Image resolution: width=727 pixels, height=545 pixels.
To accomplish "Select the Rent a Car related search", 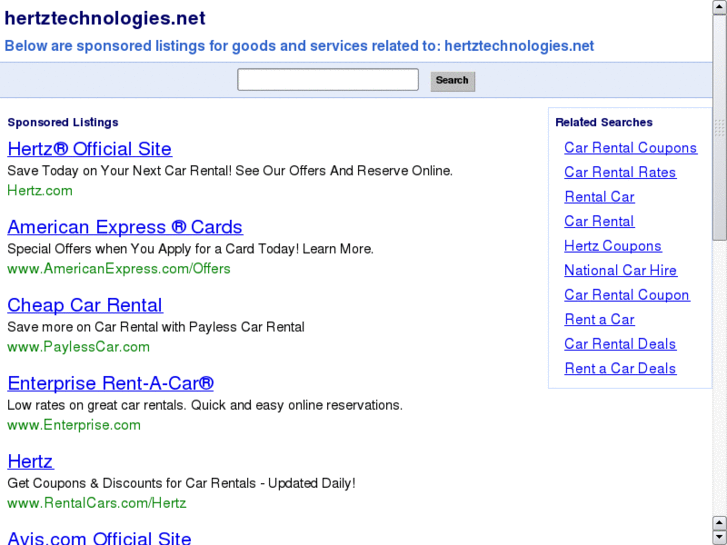I will click(599, 320).
